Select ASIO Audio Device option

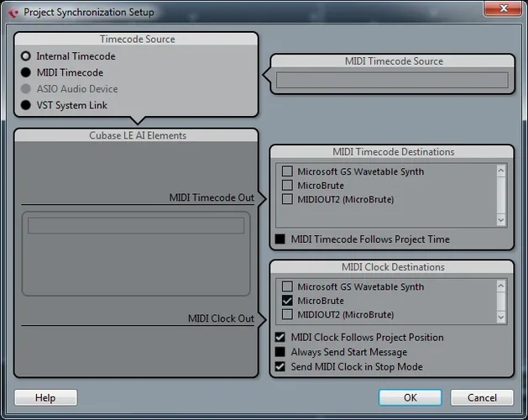point(26,89)
